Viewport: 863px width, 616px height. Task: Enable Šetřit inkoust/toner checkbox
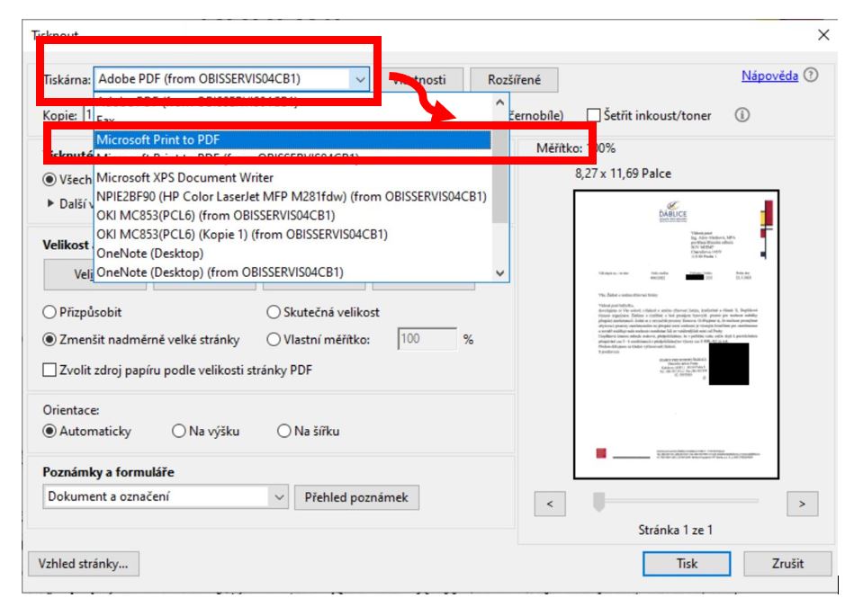(x=593, y=115)
